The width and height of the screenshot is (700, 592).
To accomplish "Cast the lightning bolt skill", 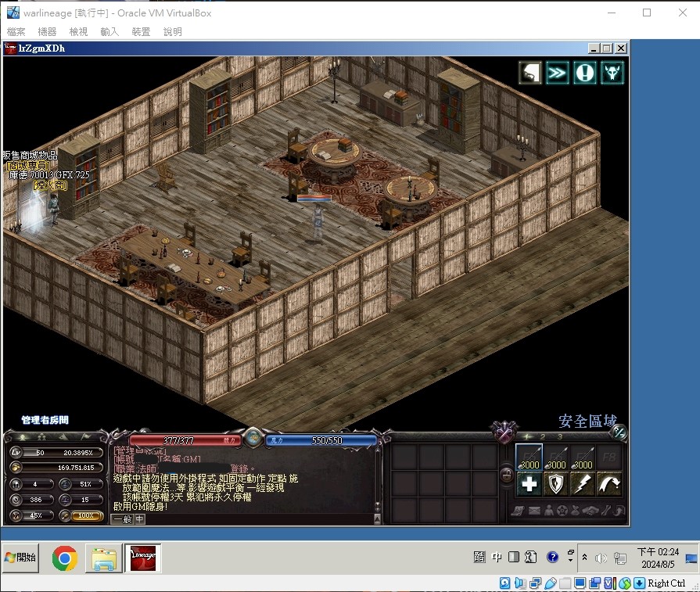I will coord(582,484).
